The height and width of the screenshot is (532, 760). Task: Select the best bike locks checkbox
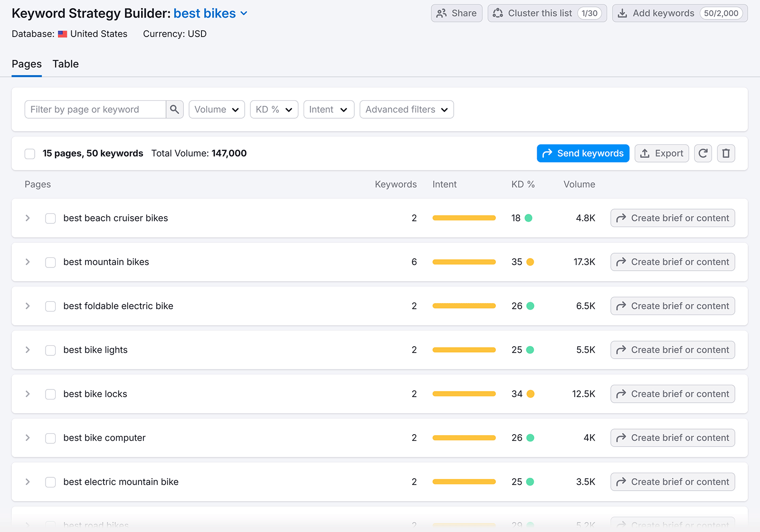[x=50, y=394]
